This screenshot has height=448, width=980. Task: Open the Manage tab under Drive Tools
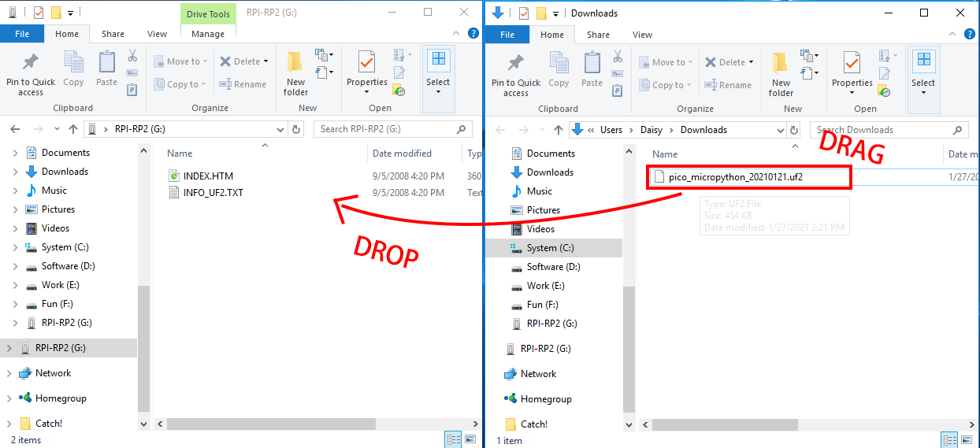tap(208, 34)
